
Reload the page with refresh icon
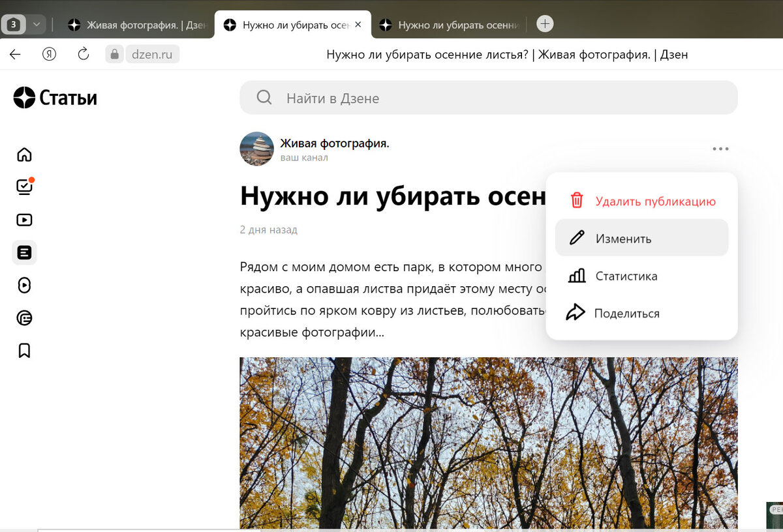pyautogui.click(x=83, y=54)
